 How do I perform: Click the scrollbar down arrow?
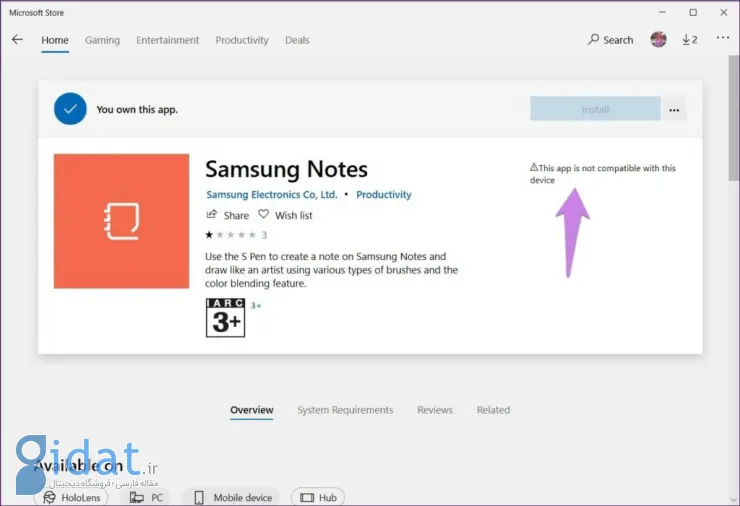pyautogui.click(x=734, y=500)
